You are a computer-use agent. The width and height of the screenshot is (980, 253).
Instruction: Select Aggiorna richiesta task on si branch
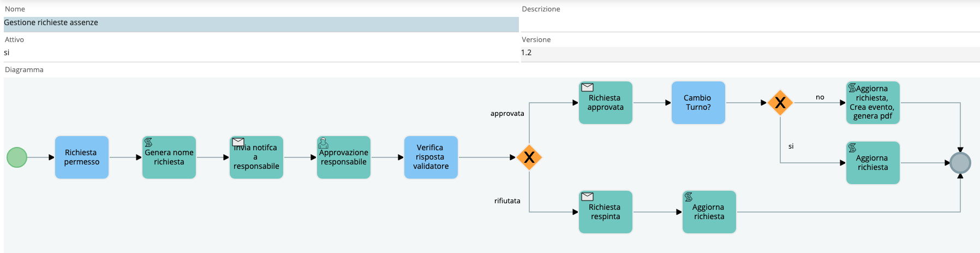873,163
